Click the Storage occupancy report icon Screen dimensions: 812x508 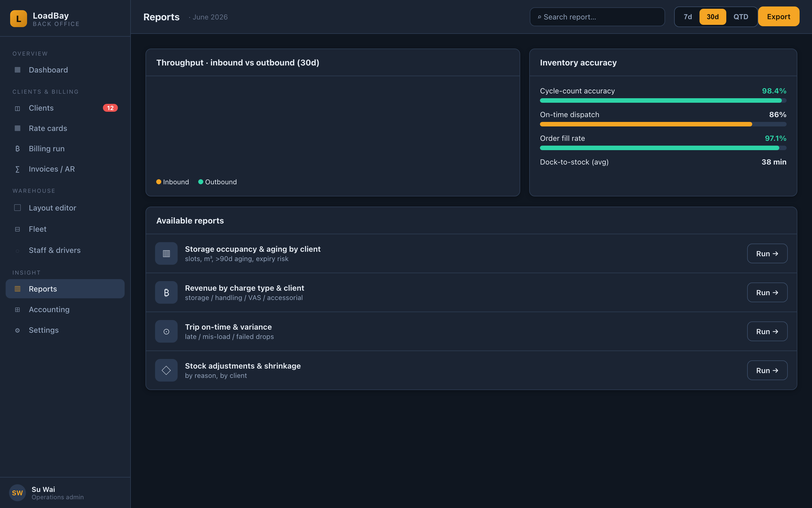(166, 253)
